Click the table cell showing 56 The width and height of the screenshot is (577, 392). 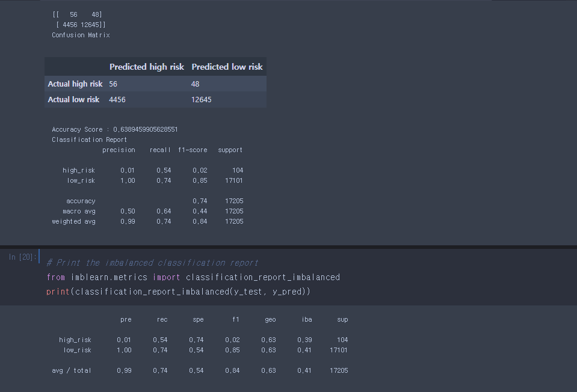click(113, 84)
